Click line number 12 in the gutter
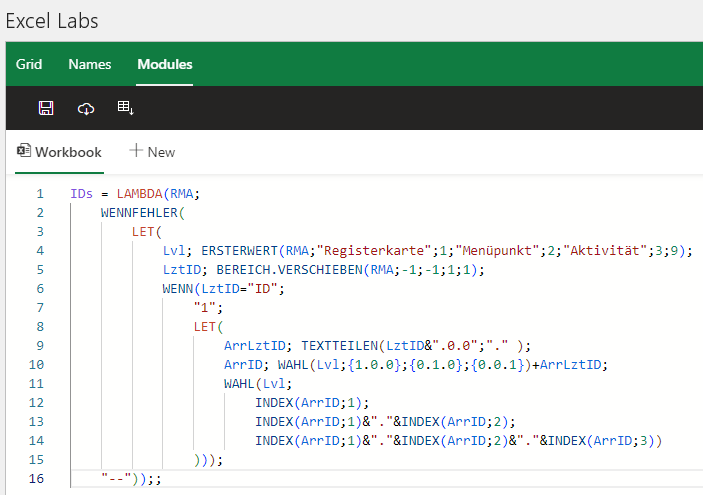Image resolution: width=703 pixels, height=495 pixels. (x=36, y=403)
